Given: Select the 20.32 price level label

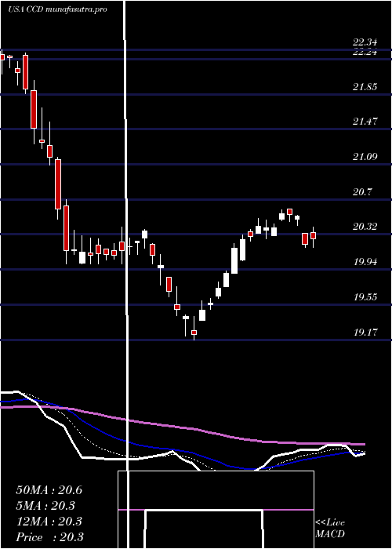Looking at the screenshot, I should coord(365,227).
